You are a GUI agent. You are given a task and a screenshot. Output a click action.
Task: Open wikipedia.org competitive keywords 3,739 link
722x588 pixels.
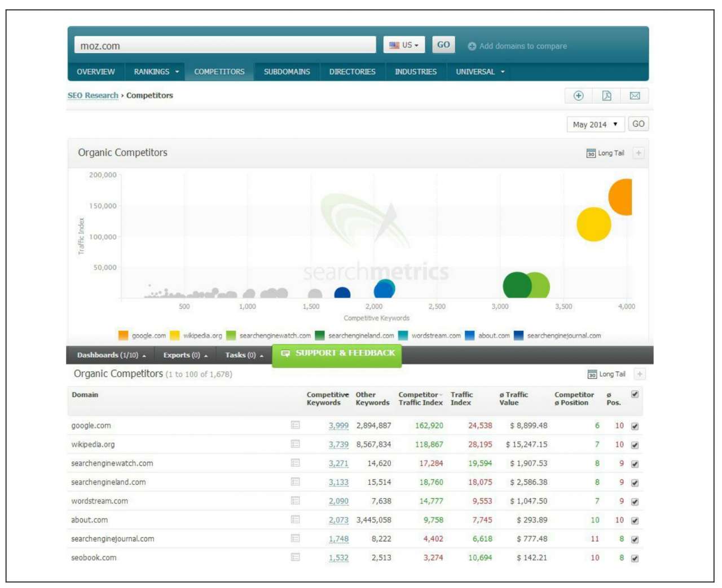[x=338, y=445]
